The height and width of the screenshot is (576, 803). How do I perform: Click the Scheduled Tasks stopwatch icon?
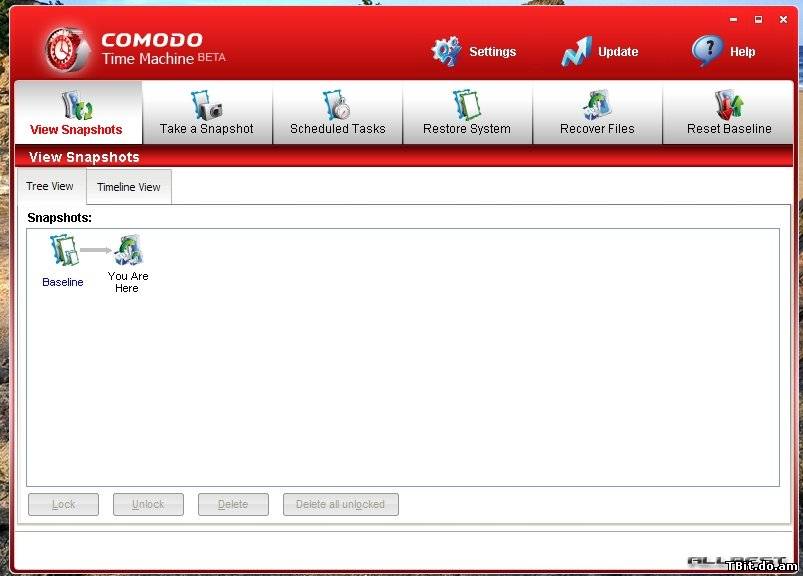click(x=336, y=105)
